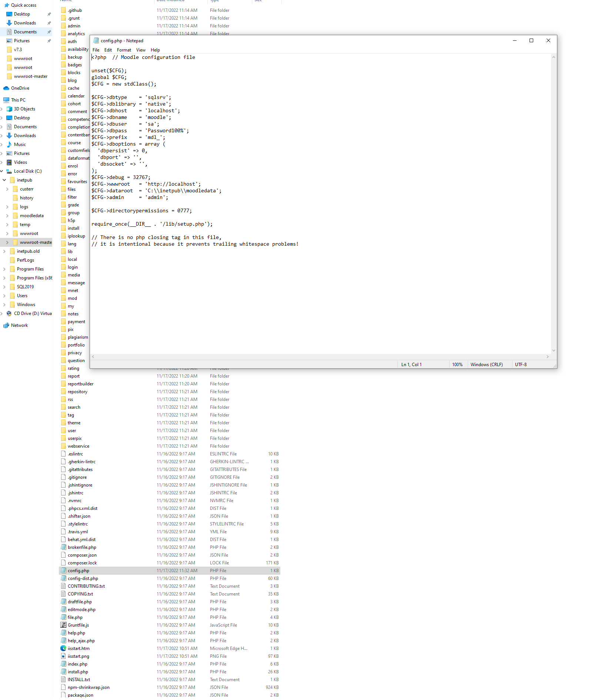The image size is (611, 700).
Task: Click the webservice folder icon
Action: click(x=63, y=446)
